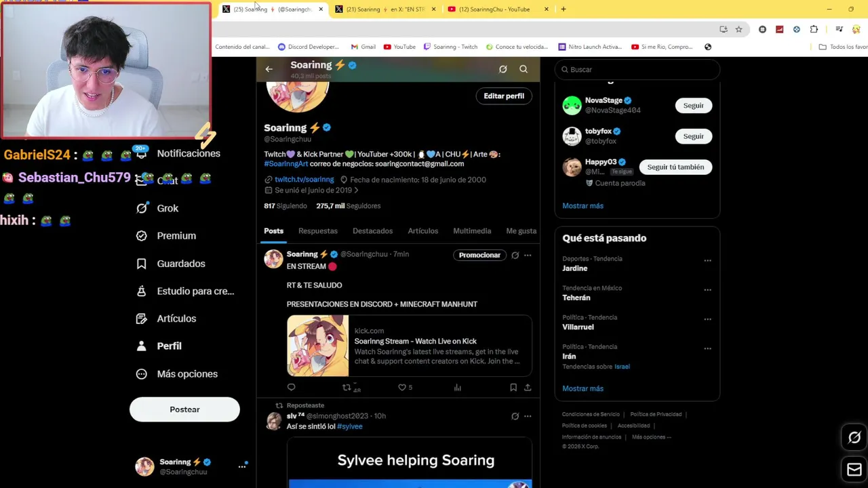The image size is (868, 488).
Task: Switch to the Multimedia tab
Action: click(x=472, y=231)
